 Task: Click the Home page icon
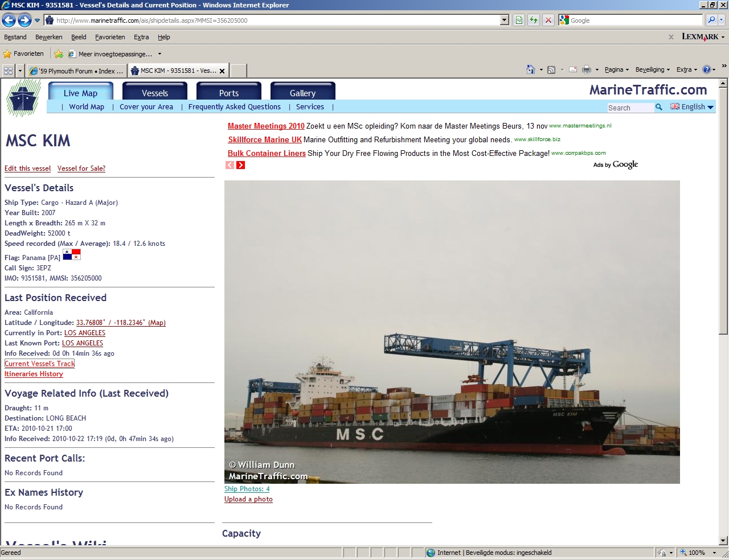[x=531, y=69]
